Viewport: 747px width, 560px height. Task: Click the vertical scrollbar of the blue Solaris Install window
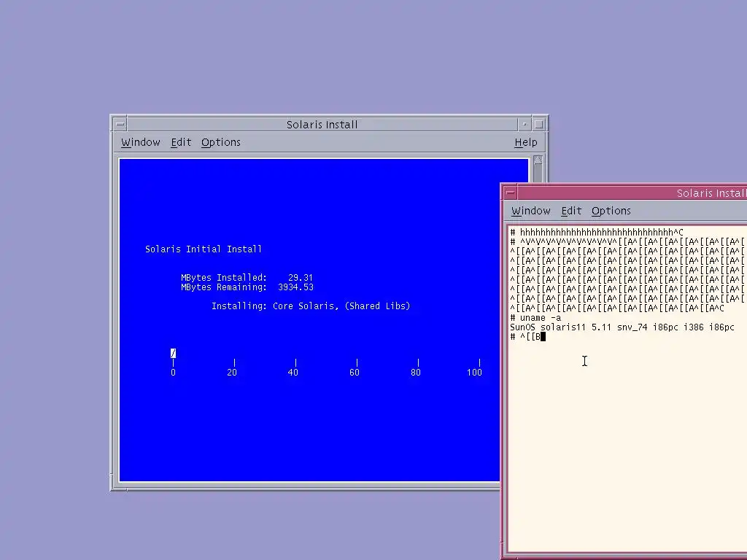tap(538, 169)
